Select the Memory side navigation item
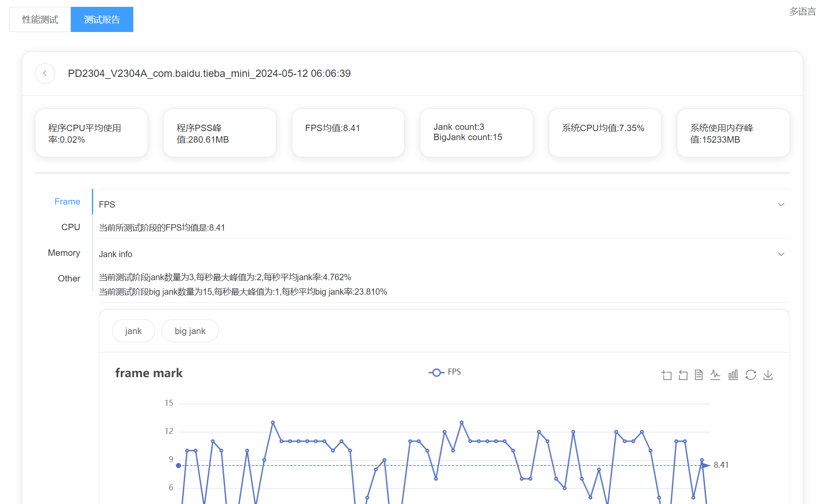Screen dimensions: 823x504 pyautogui.click(x=64, y=253)
